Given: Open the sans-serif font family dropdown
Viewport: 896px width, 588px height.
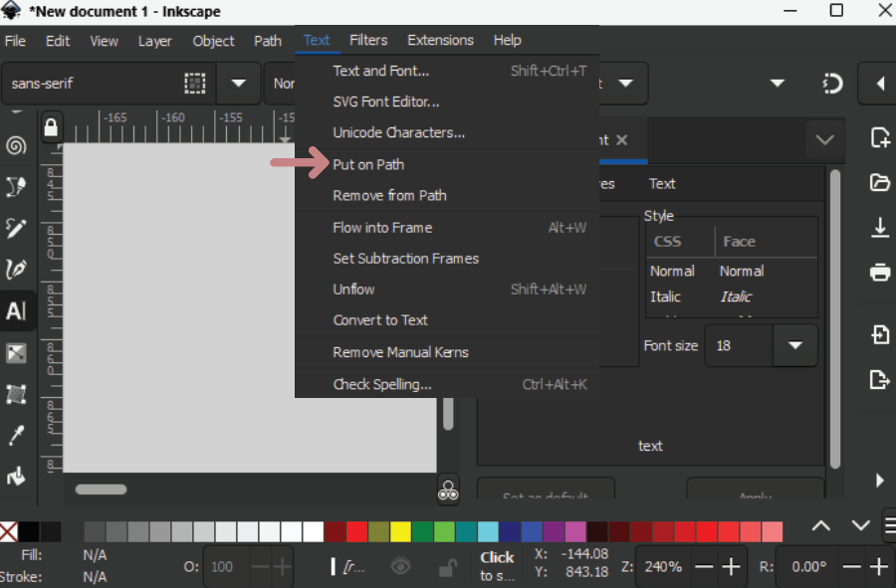Looking at the screenshot, I should tap(239, 84).
